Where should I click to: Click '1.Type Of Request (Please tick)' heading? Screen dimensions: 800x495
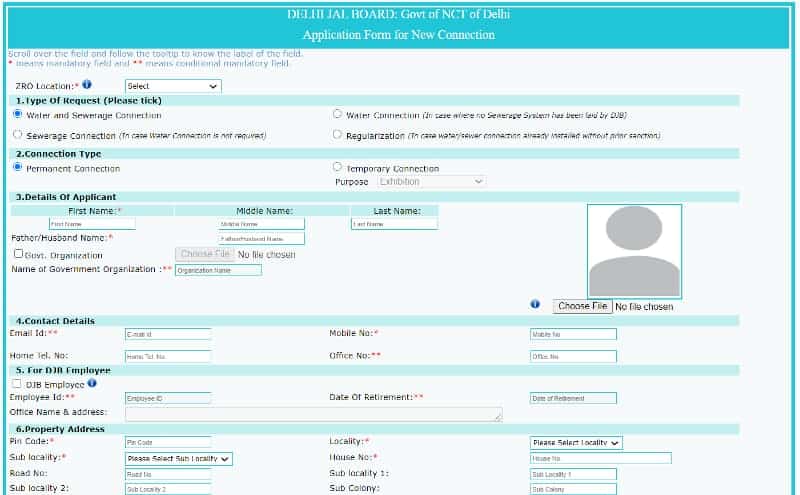(89, 101)
